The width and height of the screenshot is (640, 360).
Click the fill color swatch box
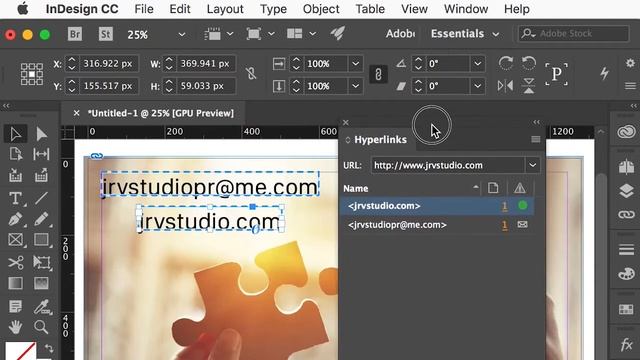20,351
